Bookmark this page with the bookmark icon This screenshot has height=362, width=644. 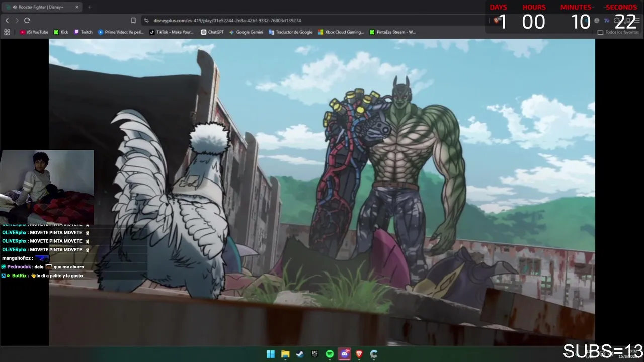(133, 20)
